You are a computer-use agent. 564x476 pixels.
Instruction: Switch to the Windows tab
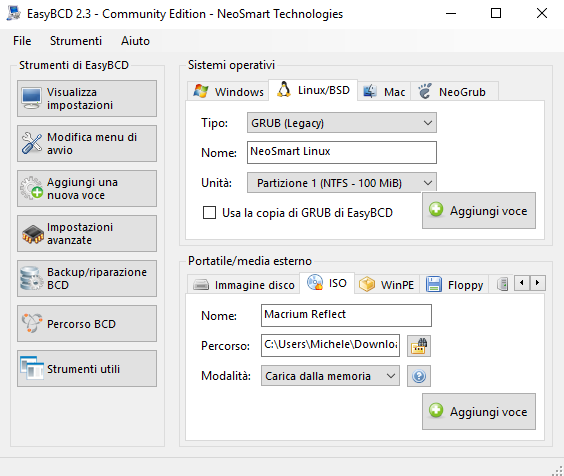click(x=228, y=91)
